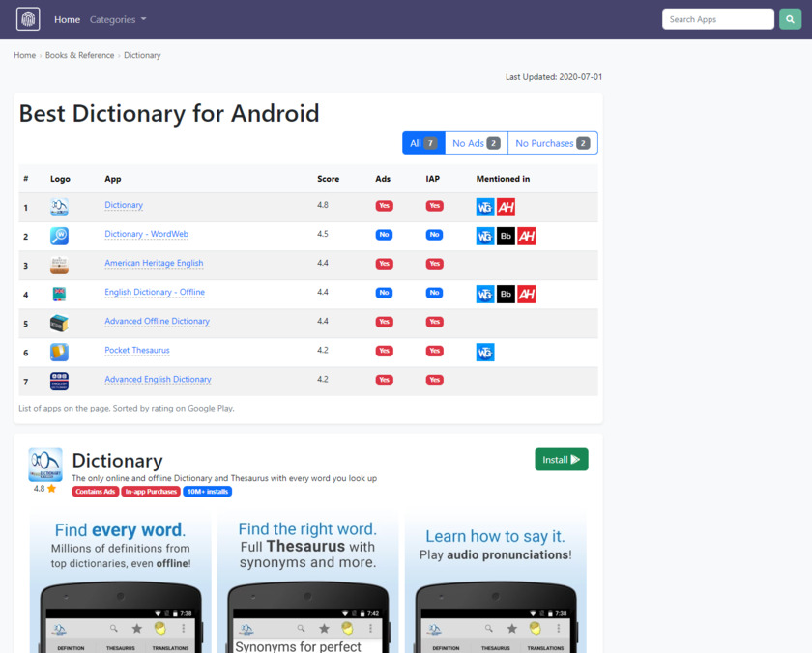Viewport: 812px width, 653px height.
Task: Click the Dictionary heading in the detail card
Action: pyautogui.click(x=118, y=461)
